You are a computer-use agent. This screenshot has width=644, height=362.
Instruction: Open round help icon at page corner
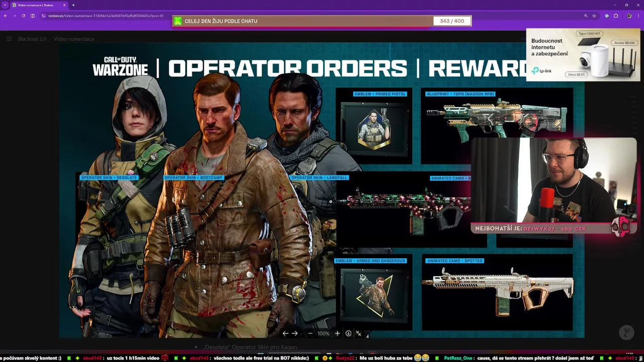(x=626, y=332)
